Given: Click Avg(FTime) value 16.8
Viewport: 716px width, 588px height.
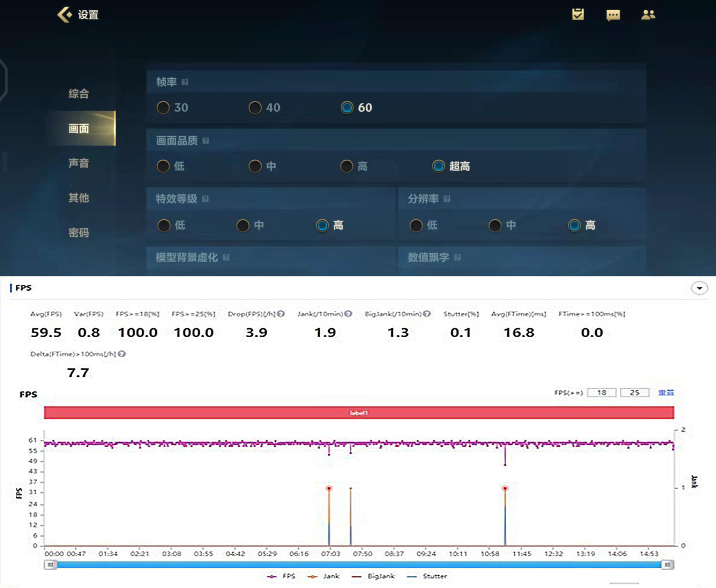Looking at the screenshot, I should [x=519, y=332].
